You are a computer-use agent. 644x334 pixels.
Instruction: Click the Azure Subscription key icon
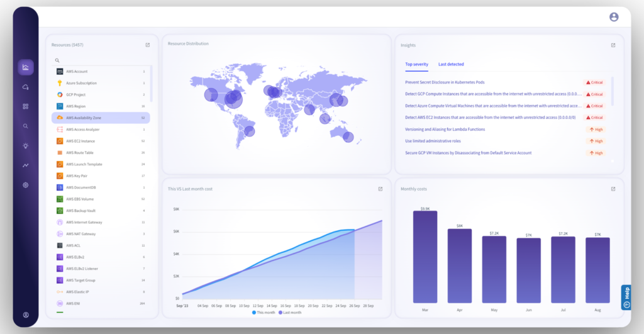(x=60, y=83)
